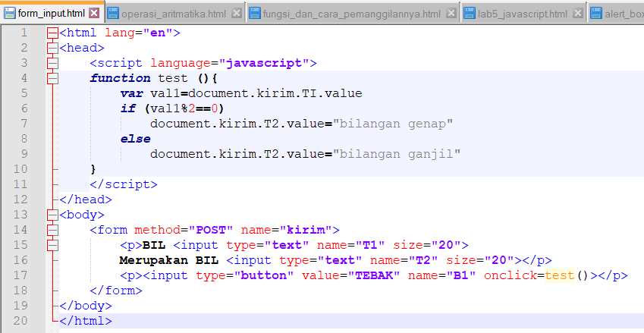Image resolution: width=644 pixels, height=333 pixels.
Task: Click the save icon on form_input.html tab
Action: 9,13
